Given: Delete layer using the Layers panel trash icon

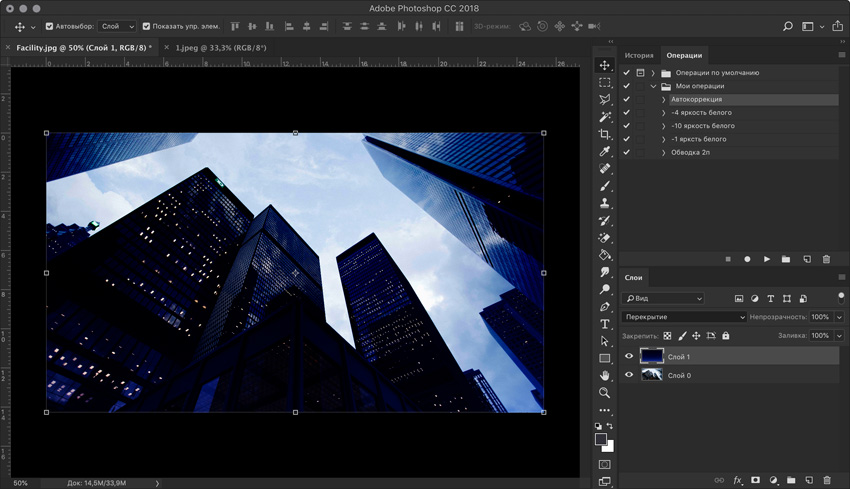Looking at the screenshot, I should click(x=826, y=480).
